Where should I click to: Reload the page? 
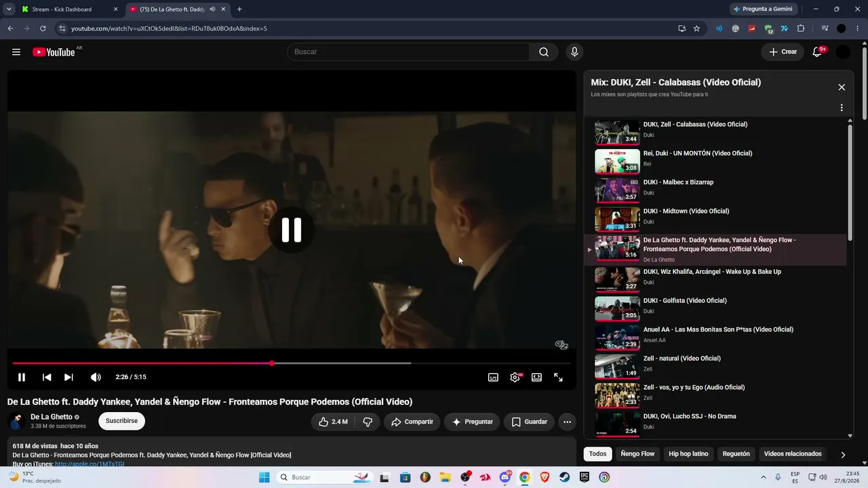tap(43, 28)
